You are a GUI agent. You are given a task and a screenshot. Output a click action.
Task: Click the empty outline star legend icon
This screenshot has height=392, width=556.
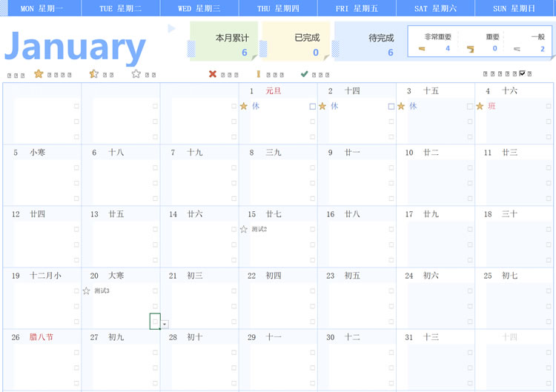(136, 73)
